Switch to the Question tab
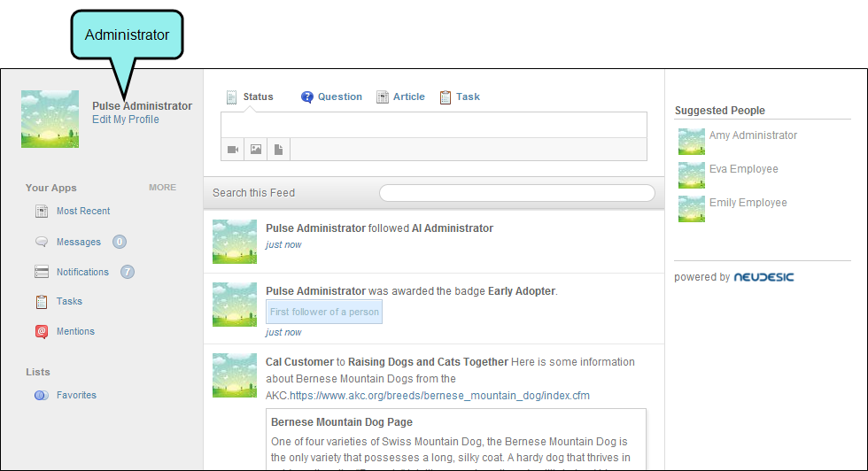This screenshot has width=868, height=471. coord(339,97)
